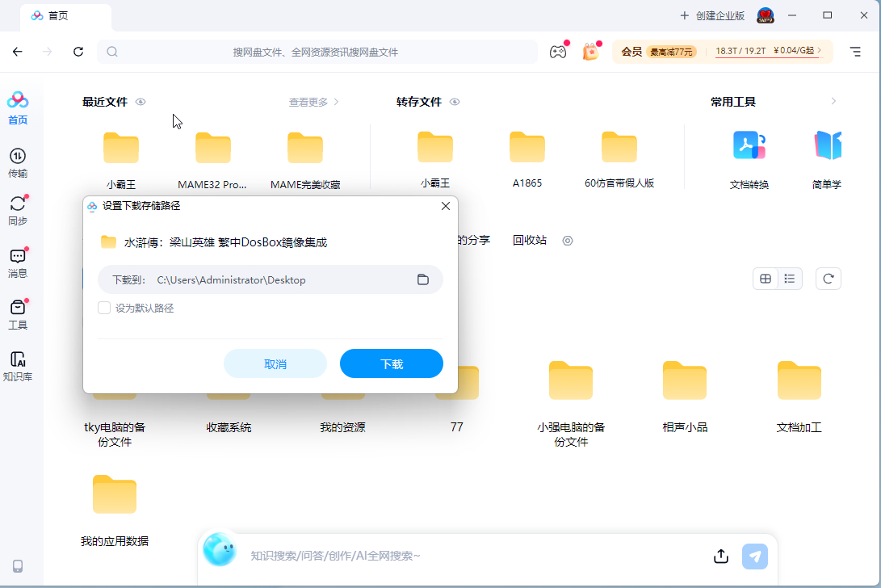Click the top search box for 网盘文件

pyautogui.click(x=317, y=52)
